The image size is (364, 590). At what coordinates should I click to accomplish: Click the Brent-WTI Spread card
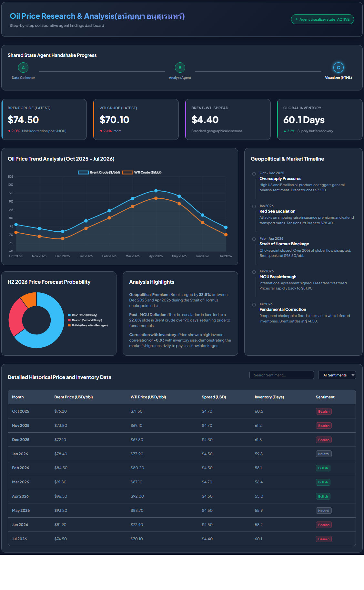coord(228,120)
